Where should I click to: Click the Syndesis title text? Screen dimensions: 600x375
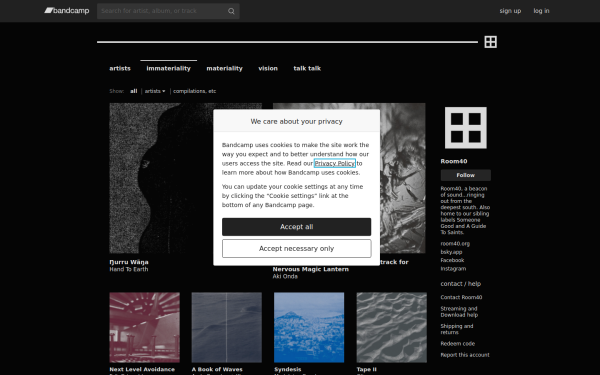click(x=287, y=369)
